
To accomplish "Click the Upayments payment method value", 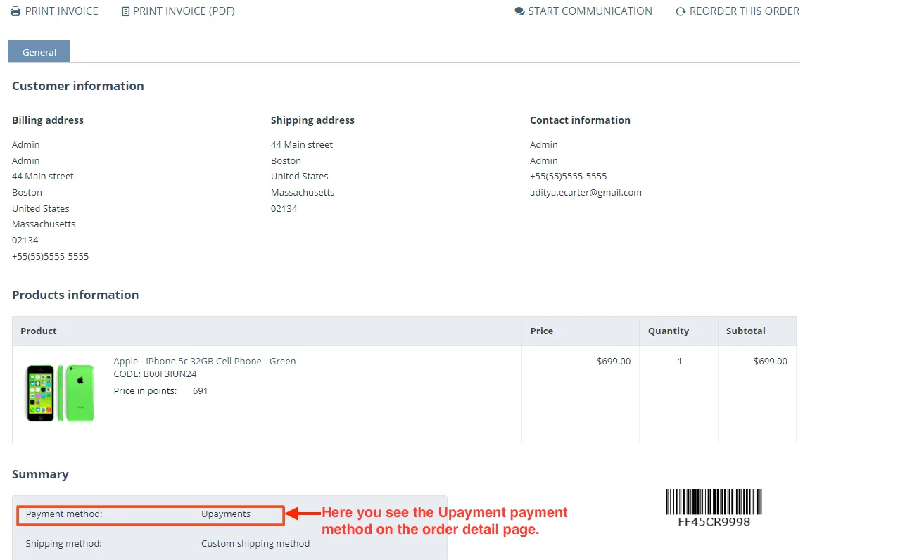I will coord(226,514).
